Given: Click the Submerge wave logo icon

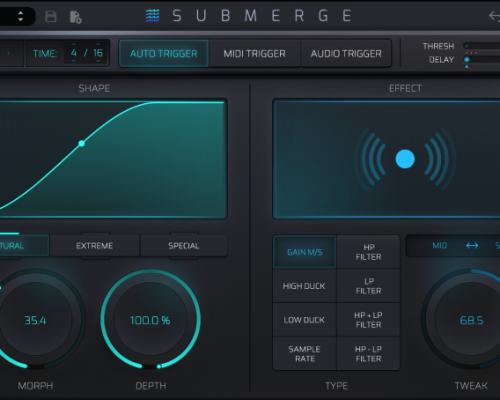Looking at the screenshot, I should pyautogui.click(x=152, y=15).
